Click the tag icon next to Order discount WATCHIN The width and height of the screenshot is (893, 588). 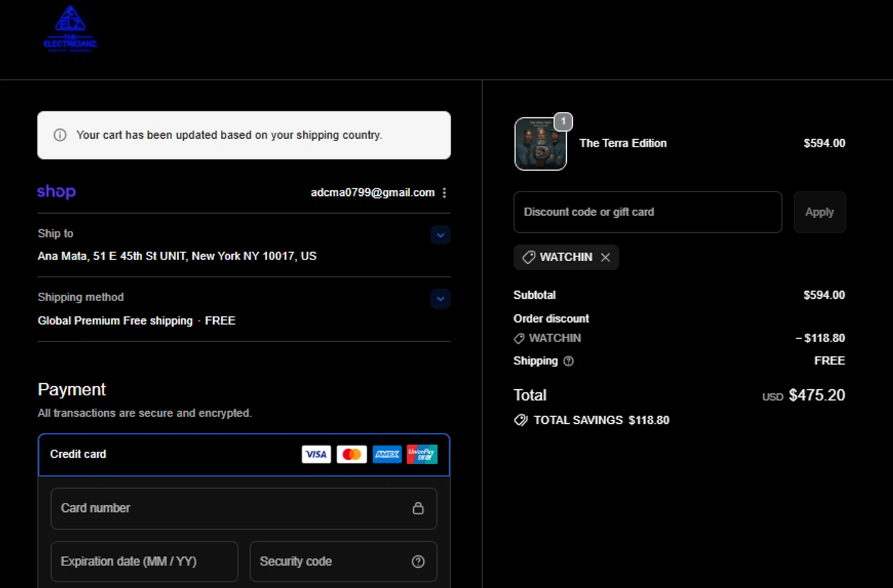click(x=519, y=339)
